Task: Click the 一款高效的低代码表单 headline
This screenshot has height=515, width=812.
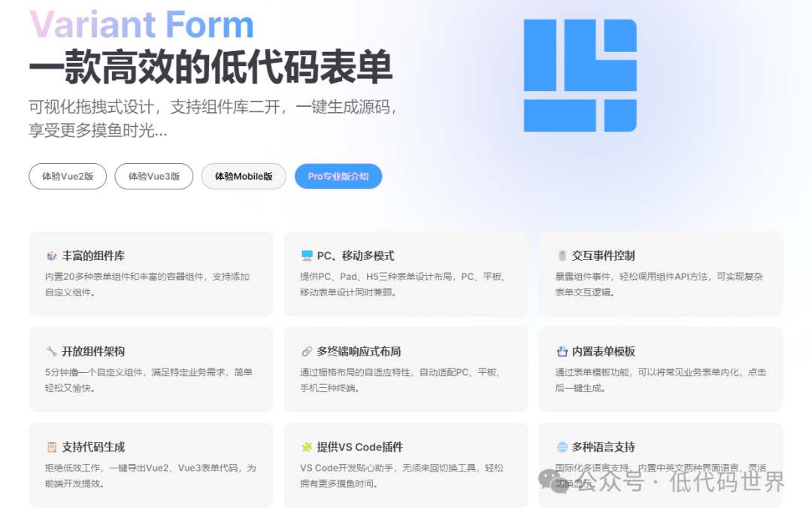Action: 211,67
